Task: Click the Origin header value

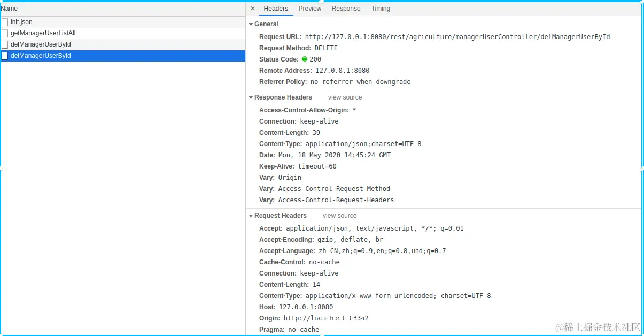Action: coord(326,318)
